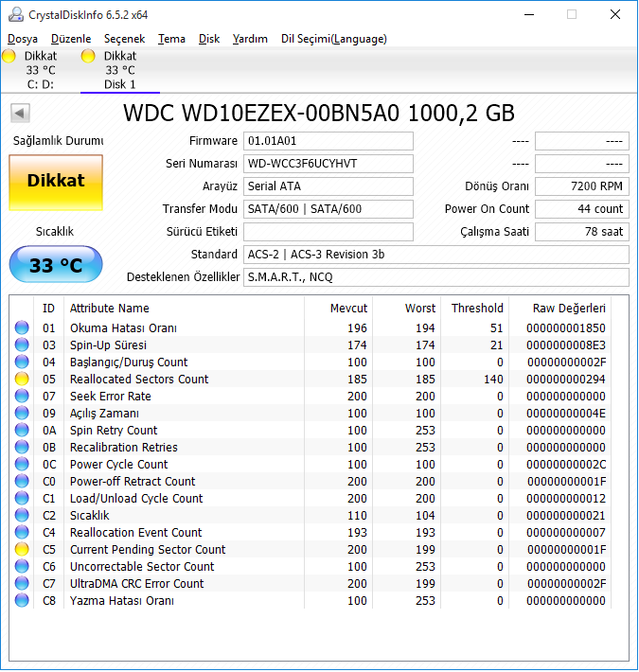Click the yellow orb for Current Pending Sector Count

point(22,549)
